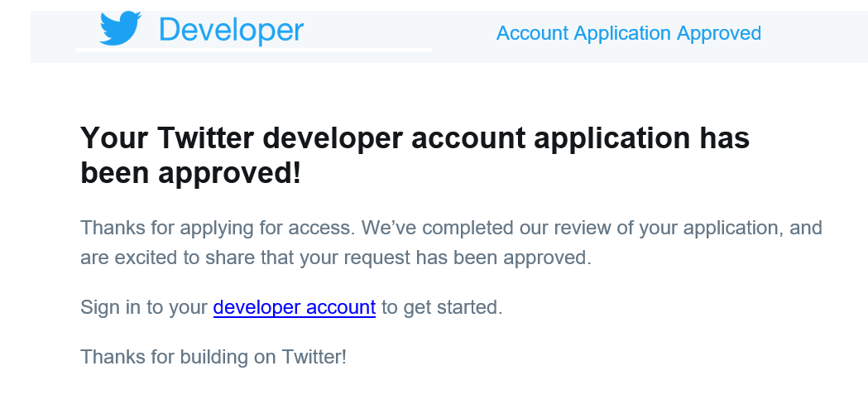Open the Developer wordmark beside the bird
The image size is (868, 414).
point(232,29)
